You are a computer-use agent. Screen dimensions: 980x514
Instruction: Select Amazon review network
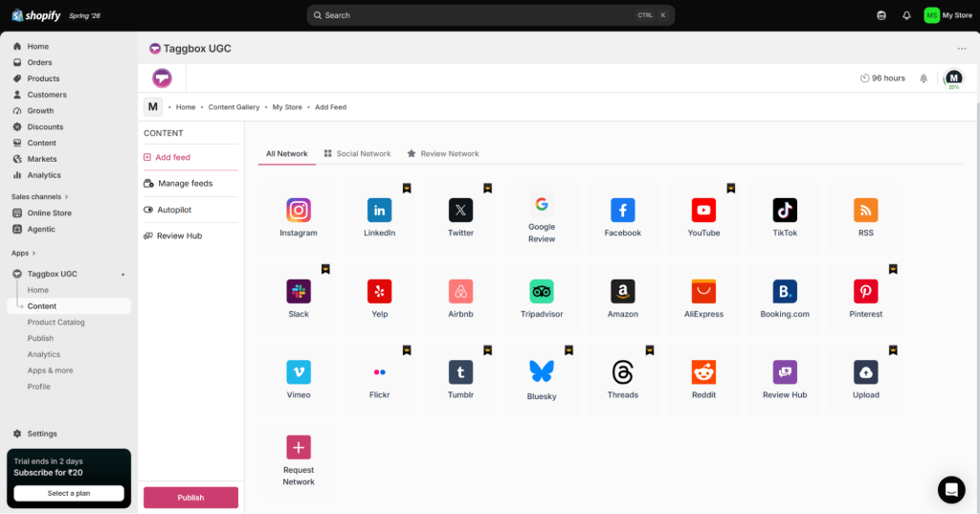[622, 291]
